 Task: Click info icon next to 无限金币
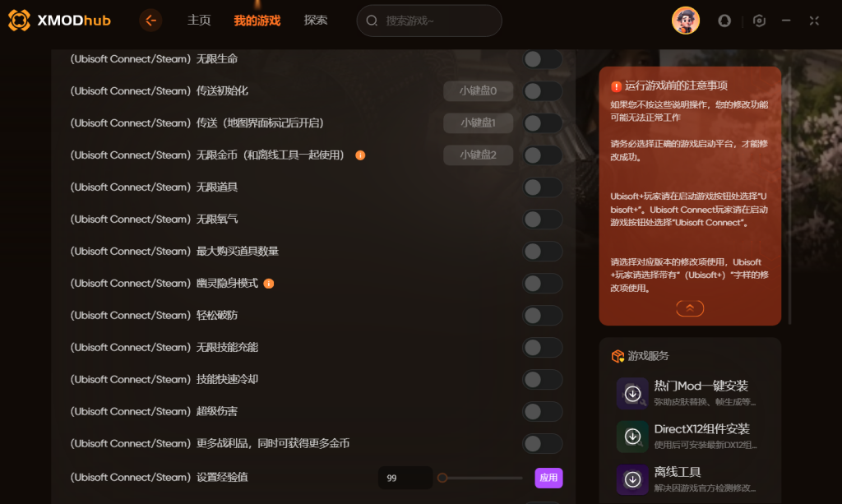pyautogui.click(x=360, y=155)
